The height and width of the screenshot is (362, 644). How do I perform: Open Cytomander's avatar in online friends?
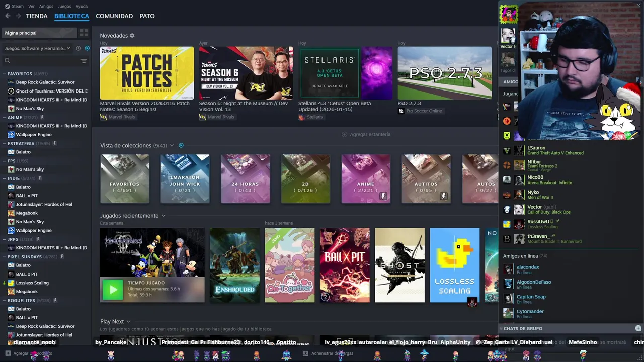(x=509, y=313)
